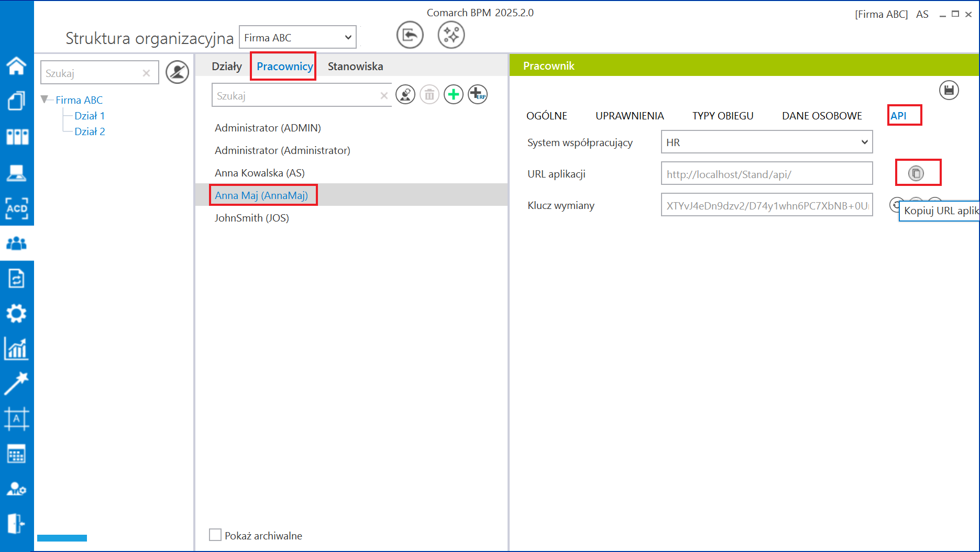Add employee from ERP plus icon
Screen dimensions: 980x552
click(x=478, y=95)
